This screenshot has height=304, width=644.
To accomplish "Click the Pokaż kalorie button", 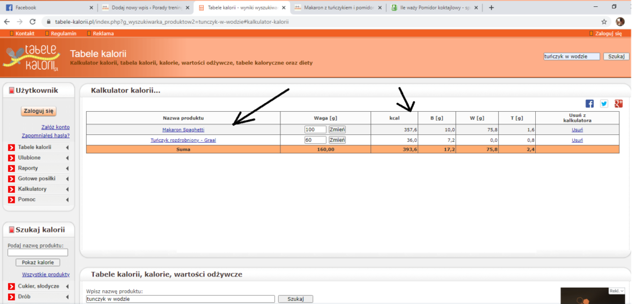I will click(37, 263).
